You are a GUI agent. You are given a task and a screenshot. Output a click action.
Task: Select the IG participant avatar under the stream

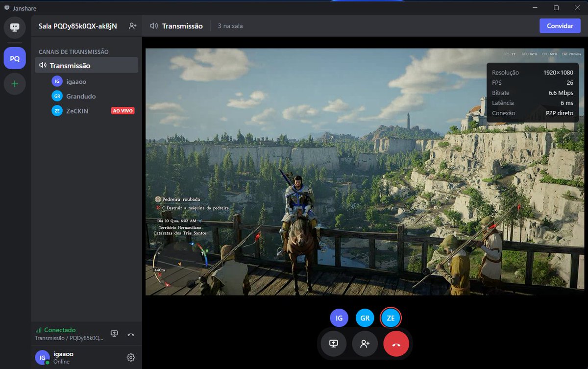(339, 318)
